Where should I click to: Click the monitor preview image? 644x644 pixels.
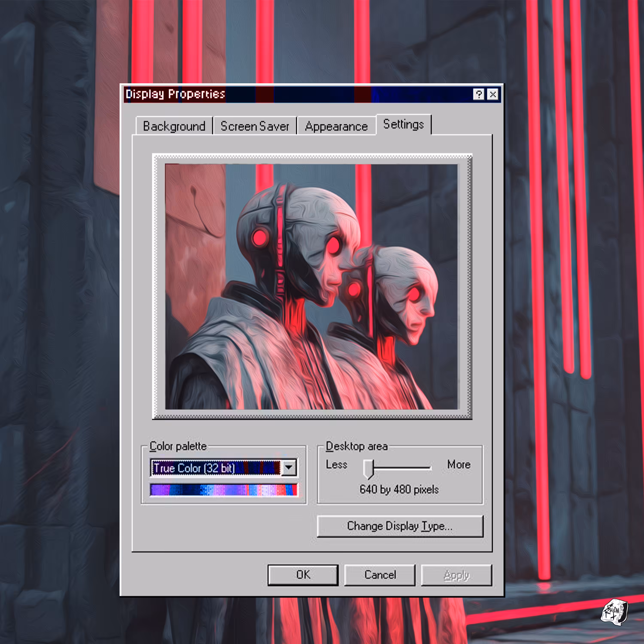(312, 287)
